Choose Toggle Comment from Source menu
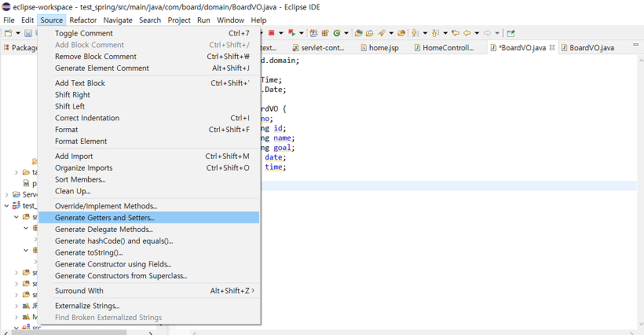 [x=149, y=33]
